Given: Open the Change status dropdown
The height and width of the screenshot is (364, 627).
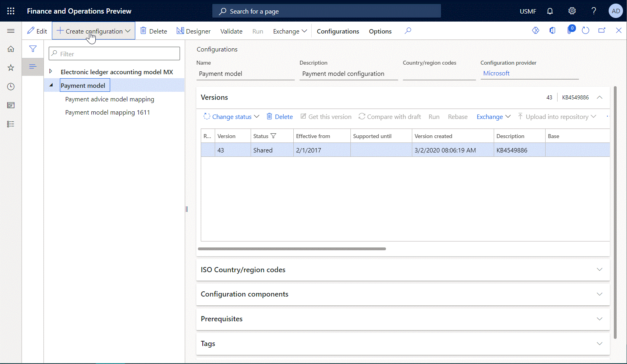Looking at the screenshot, I should (231, 117).
